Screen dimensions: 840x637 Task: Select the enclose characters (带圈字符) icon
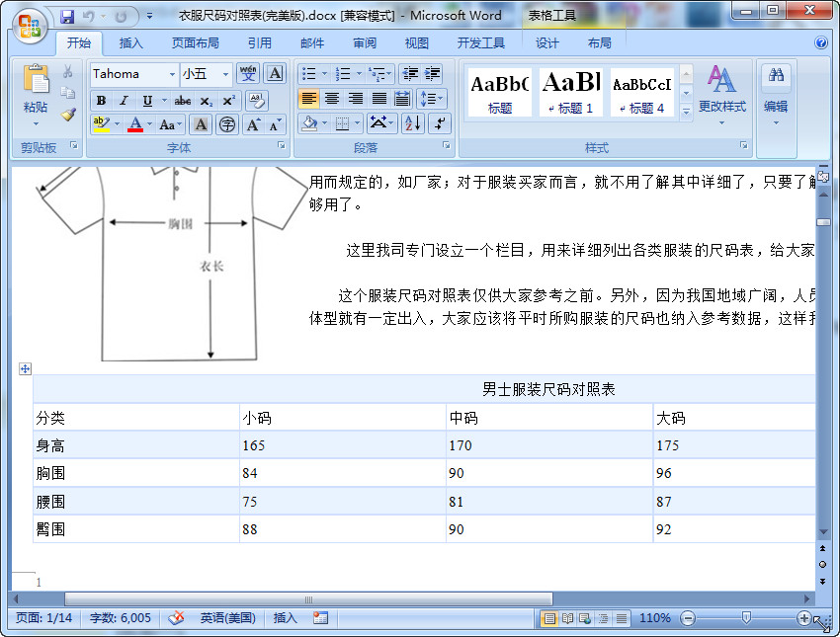click(x=224, y=123)
